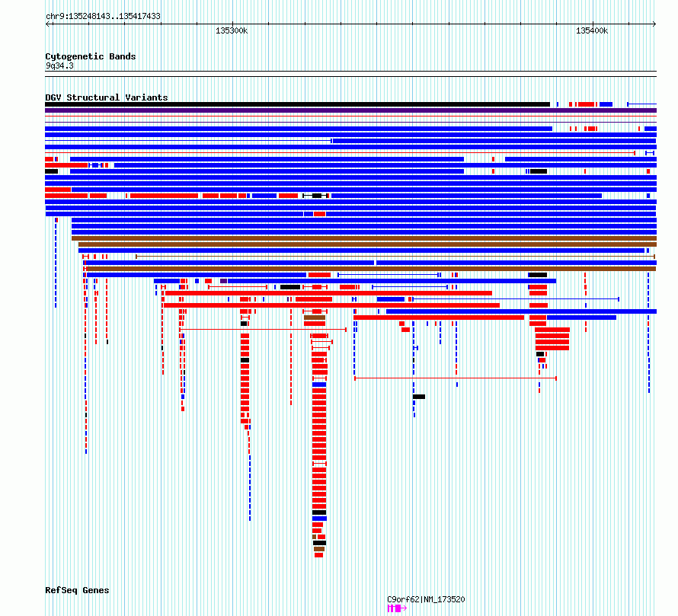This screenshot has height=616, width=678.
Task: Select the black variant below the 135400k region
Action: point(539,171)
